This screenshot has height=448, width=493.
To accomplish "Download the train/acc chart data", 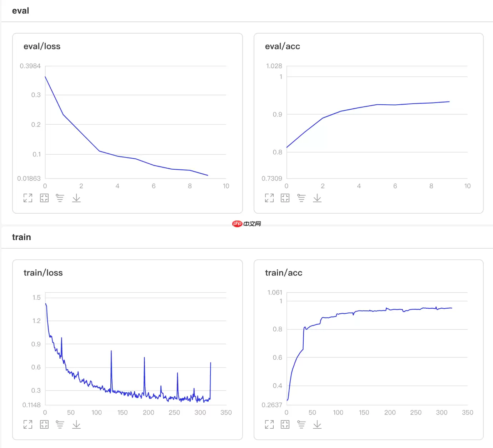I will click(317, 424).
